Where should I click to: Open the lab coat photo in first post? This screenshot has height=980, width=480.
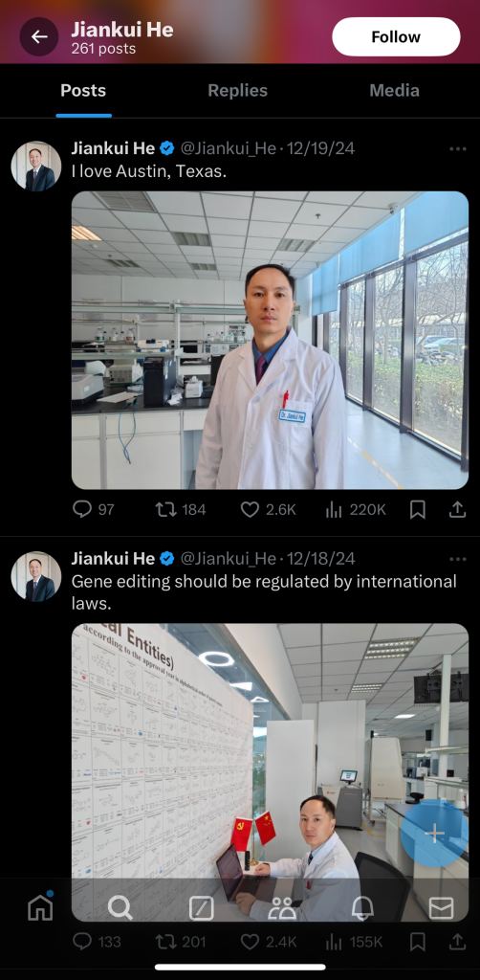pos(270,340)
